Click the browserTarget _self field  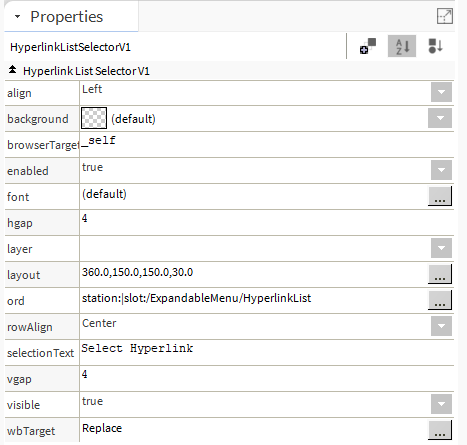point(267,144)
